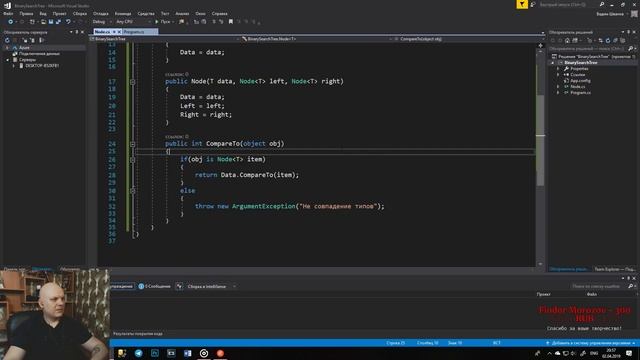Click the Пуск start debugging button
Viewport: 640px width, 360px height.
coord(163,22)
